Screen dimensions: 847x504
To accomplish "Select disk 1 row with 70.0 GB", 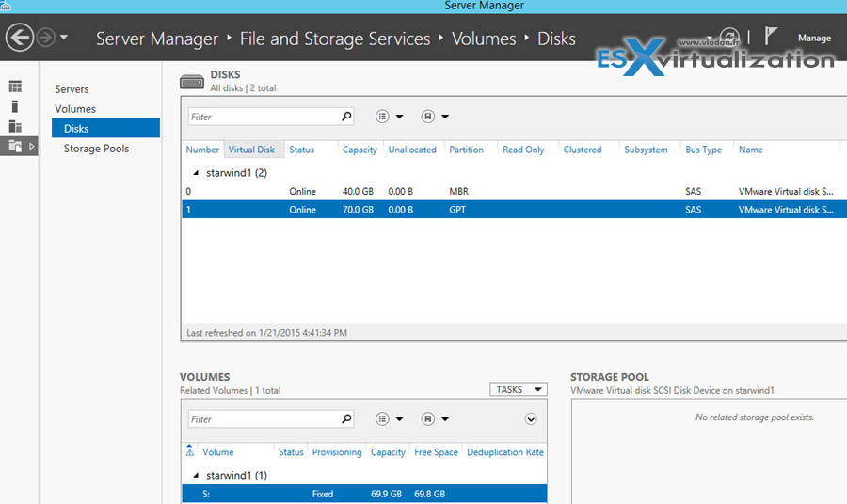I will click(x=514, y=210).
